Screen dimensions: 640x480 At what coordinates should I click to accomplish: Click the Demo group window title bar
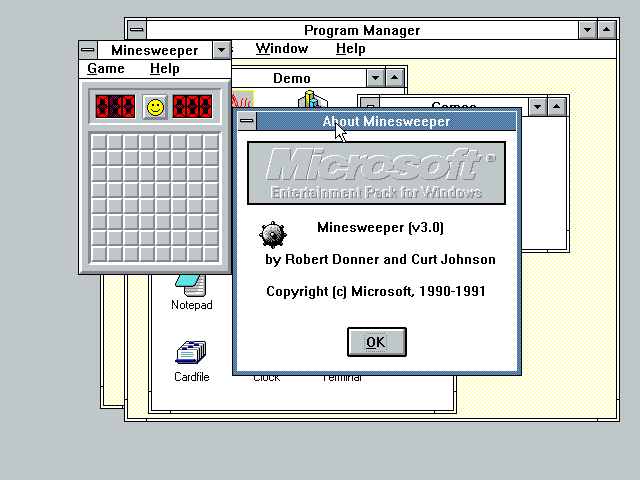(299, 78)
